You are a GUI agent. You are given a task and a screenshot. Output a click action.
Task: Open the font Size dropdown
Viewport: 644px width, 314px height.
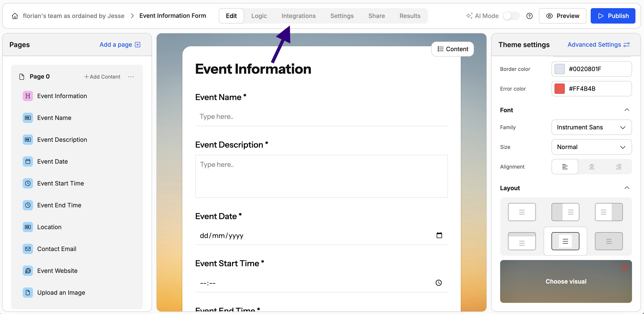pyautogui.click(x=592, y=147)
